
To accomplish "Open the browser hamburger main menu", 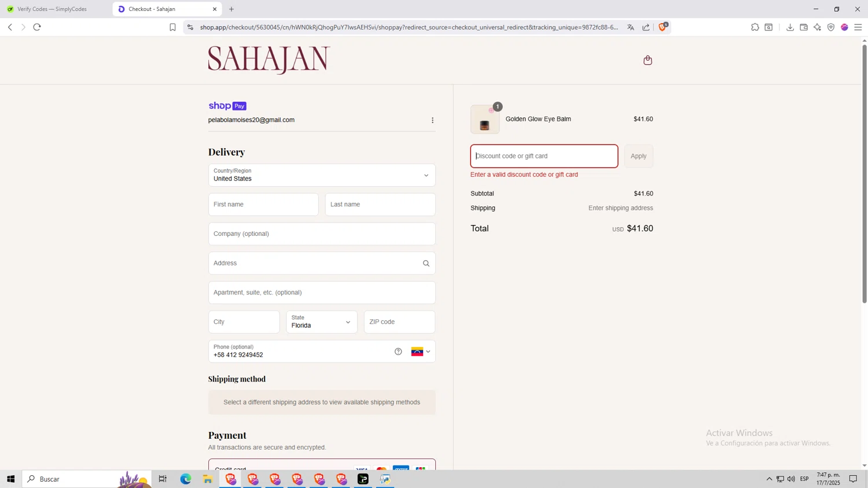I will (x=858, y=27).
